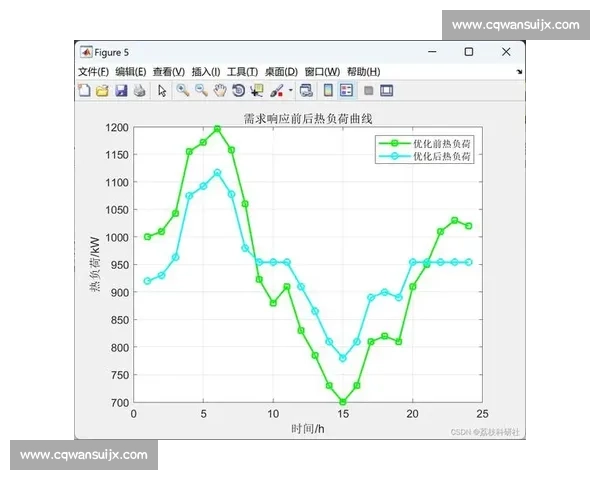The width and height of the screenshot is (600, 480).
Task: Select the Edit Plot arrow tool
Action: coord(162,91)
